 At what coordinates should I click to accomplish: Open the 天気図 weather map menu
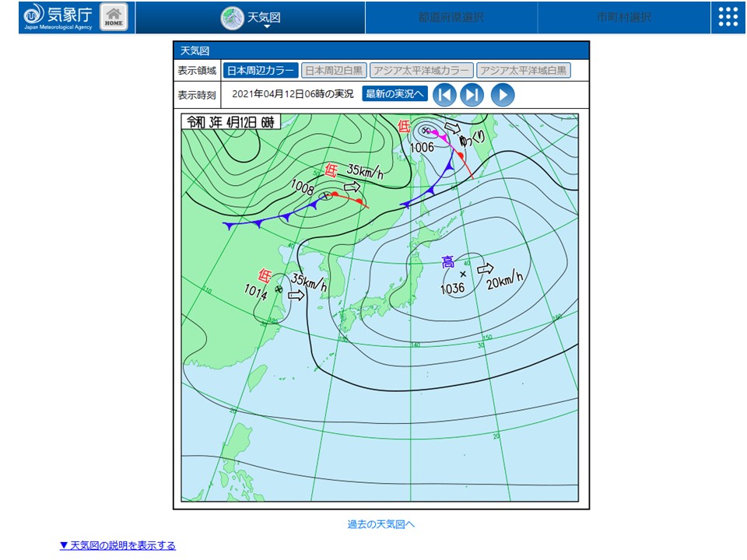[x=251, y=18]
